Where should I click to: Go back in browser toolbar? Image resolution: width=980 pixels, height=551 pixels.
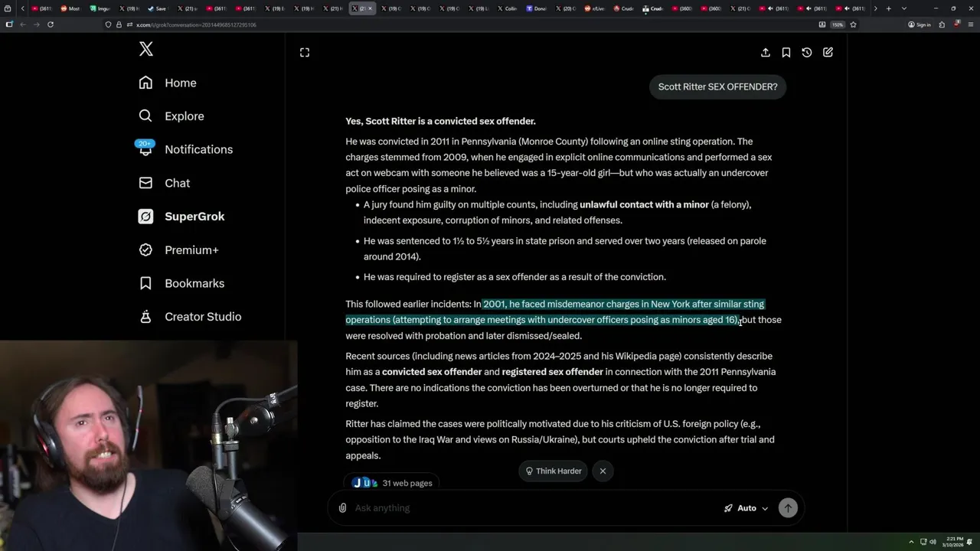click(x=23, y=24)
